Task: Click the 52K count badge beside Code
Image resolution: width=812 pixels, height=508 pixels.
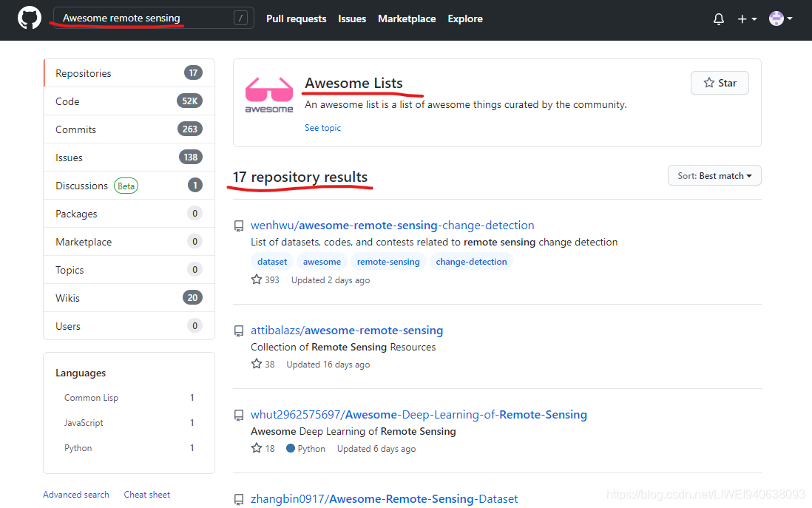Action: tap(189, 101)
